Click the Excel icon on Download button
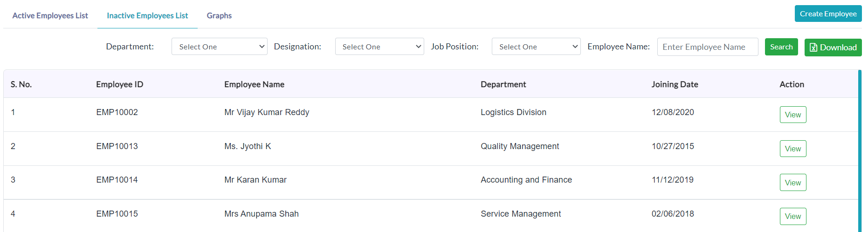This screenshot has height=232, width=868. tap(813, 48)
